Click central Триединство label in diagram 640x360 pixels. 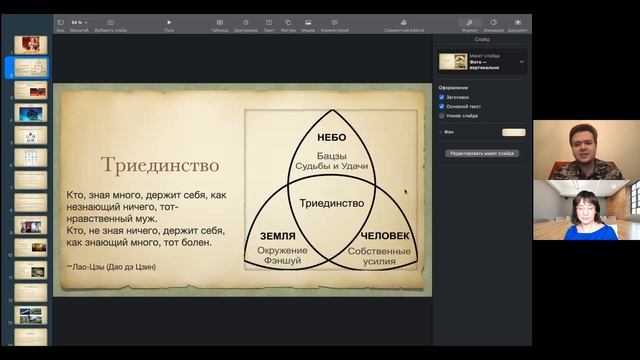point(331,203)
